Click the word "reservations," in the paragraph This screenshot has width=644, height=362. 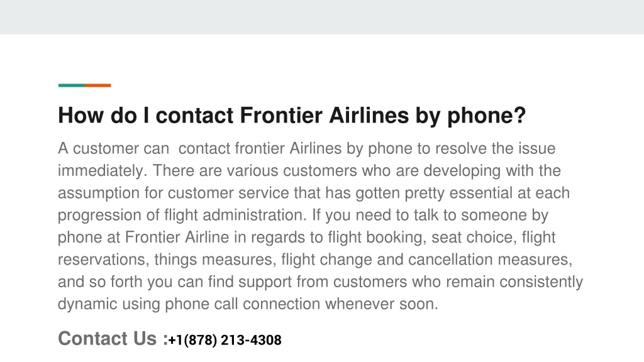pos(104,260)
